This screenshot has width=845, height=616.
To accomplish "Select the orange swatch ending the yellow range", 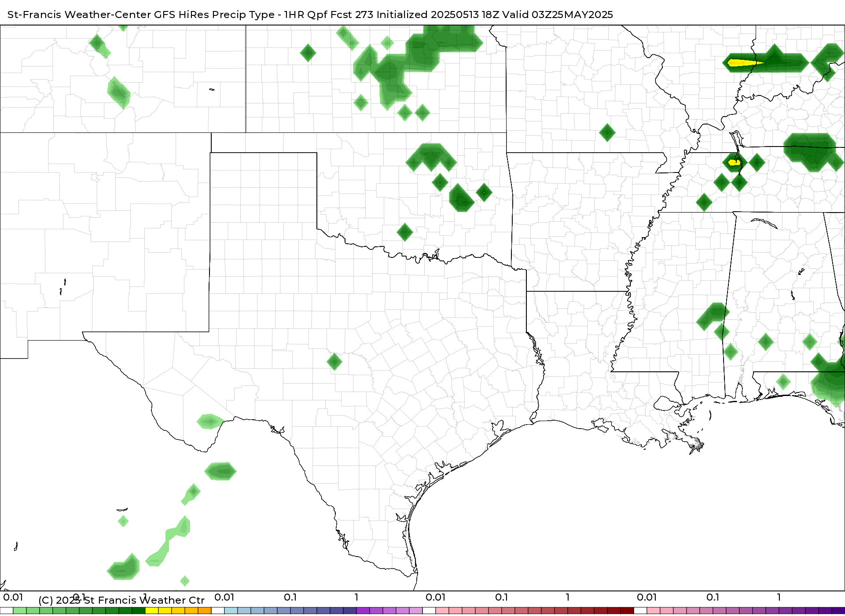I will 205,611.
